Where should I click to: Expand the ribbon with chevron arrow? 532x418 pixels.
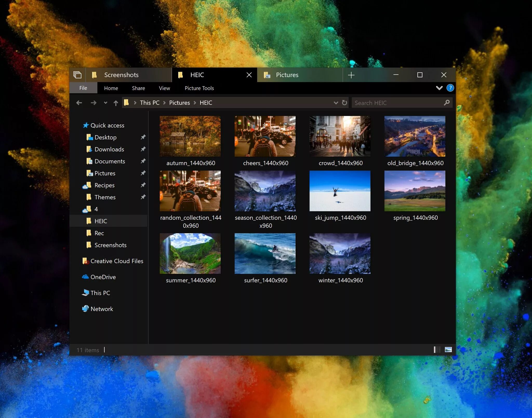(x=439, y=88)
